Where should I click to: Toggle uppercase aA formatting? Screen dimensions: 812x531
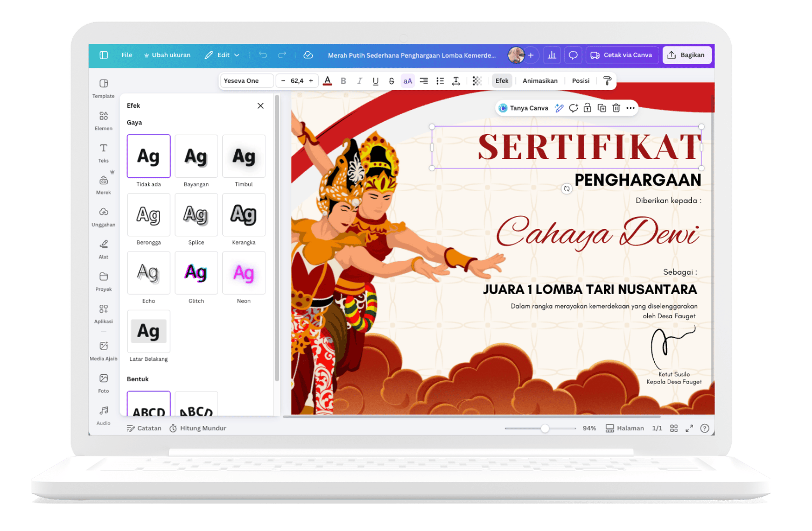point(408,81)
